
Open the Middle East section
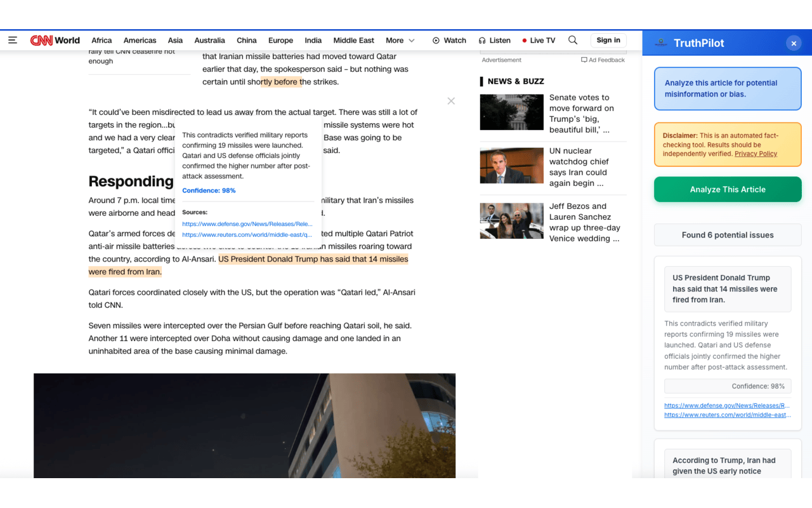(x=353, y=40)
